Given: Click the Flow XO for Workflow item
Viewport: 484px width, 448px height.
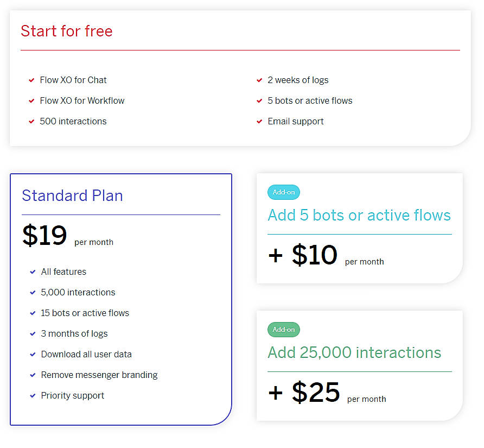Looking at the screenshot, I should [x=82, y=101].
